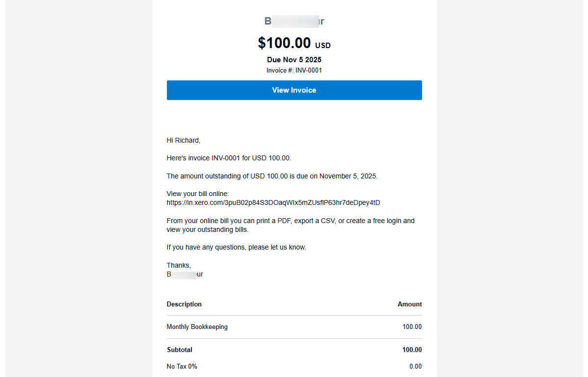Select the Thanks signature line
The width and height of the screenshot is (588, 377).
pos(178,265)
